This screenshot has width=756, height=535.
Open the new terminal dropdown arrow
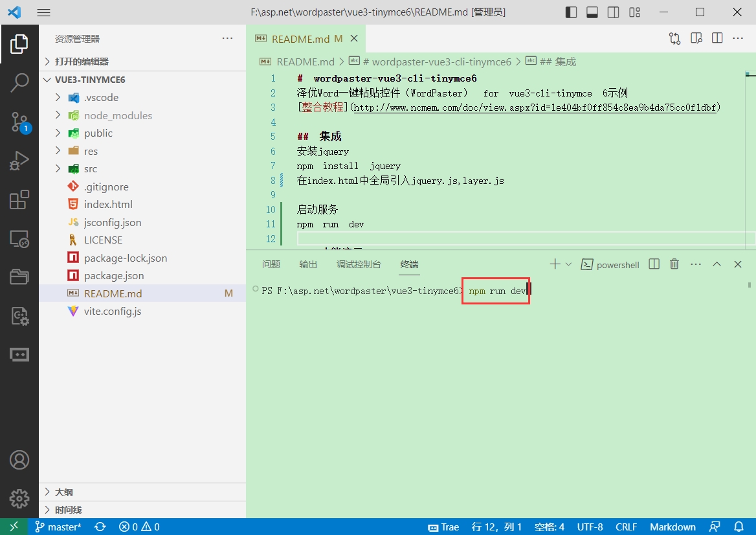click(x=569, y=264)
